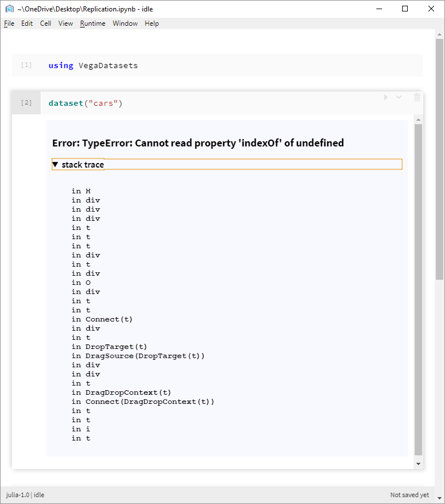Open the Window menu
This screenshot has height=504, width=445.
point(125,23)
